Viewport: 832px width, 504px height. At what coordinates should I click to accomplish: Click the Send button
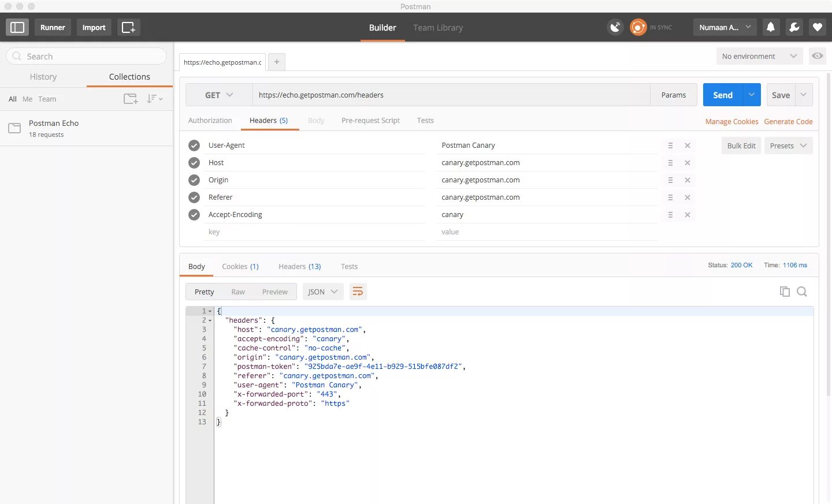coord(723,95)
